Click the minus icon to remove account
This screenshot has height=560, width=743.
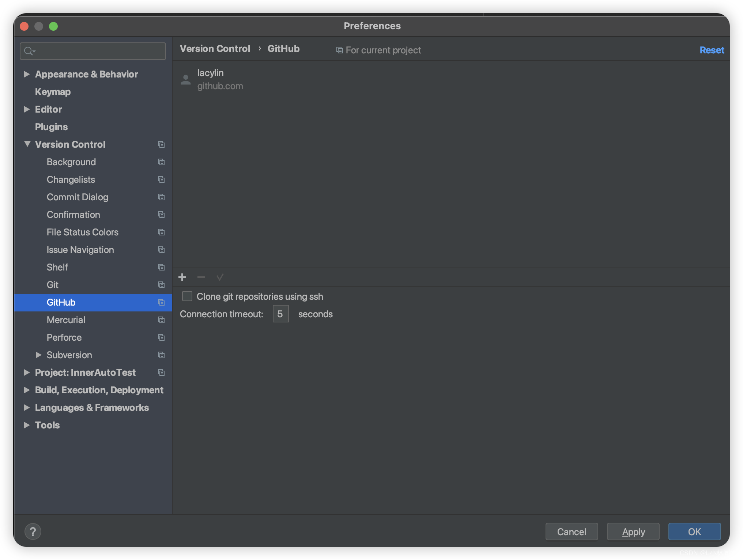[201, 277]
